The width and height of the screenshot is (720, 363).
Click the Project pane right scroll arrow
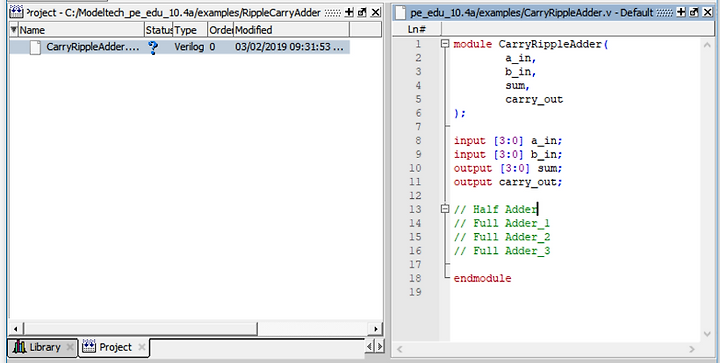[x=376, y=329]
